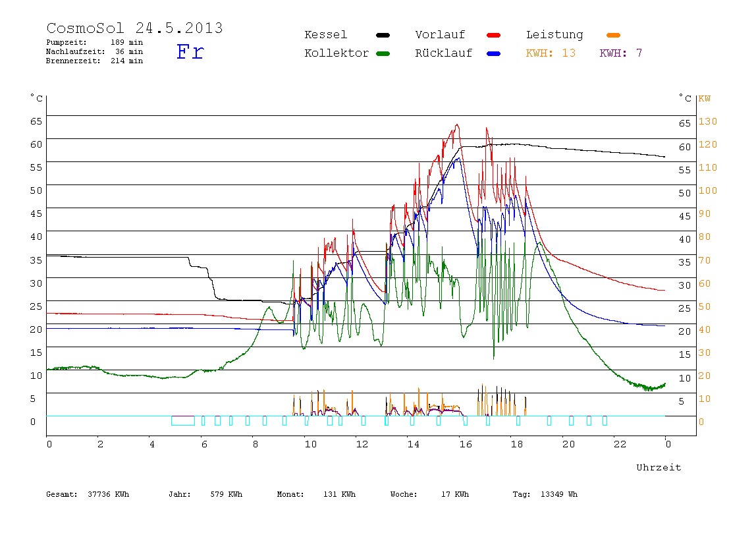Click the CosmoSol 24.5.2013 title
The height and width of the screenshot is (535, 756).
pyautogui.click(x=134, y=28)
